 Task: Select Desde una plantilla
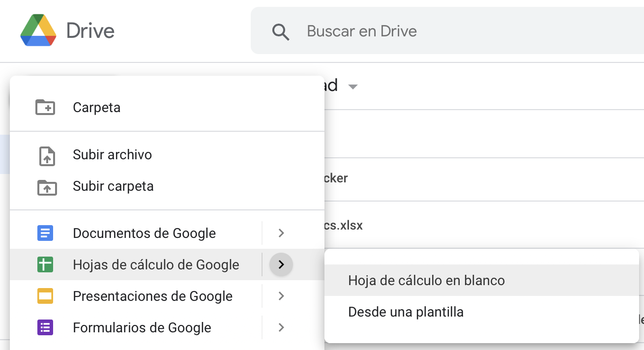click(x=482, y=312)
